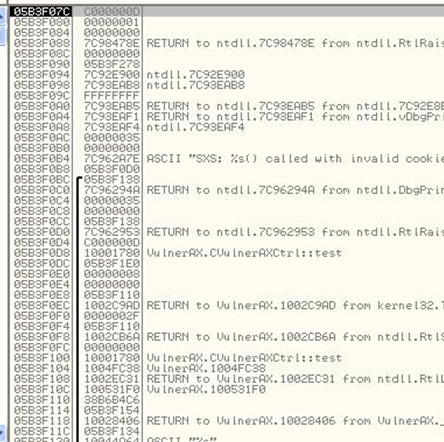Select stack address 05B3F0F4
Image resolution: width=444 pixels, height=442 pixels.
coord(42,327)
